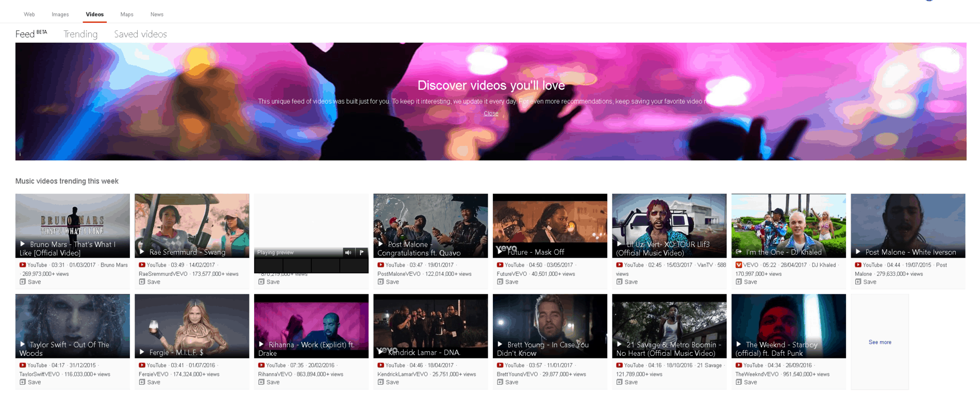Save the Lil Uzi Vert XO TOUR Llif3 video

[627, 282]
